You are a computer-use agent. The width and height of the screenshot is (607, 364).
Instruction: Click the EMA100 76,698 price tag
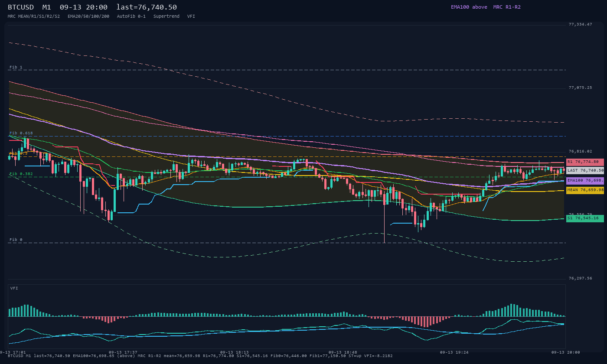[x=585, y=180]
